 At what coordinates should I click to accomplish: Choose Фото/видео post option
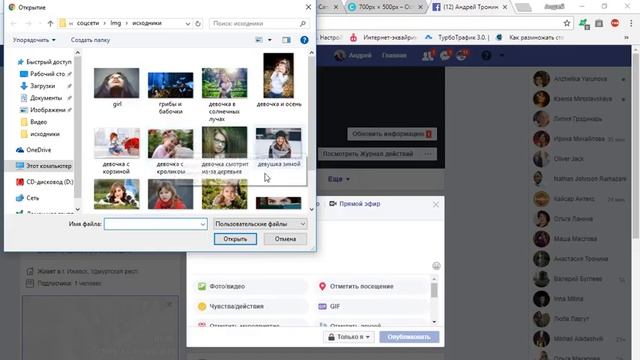(250, 287)
